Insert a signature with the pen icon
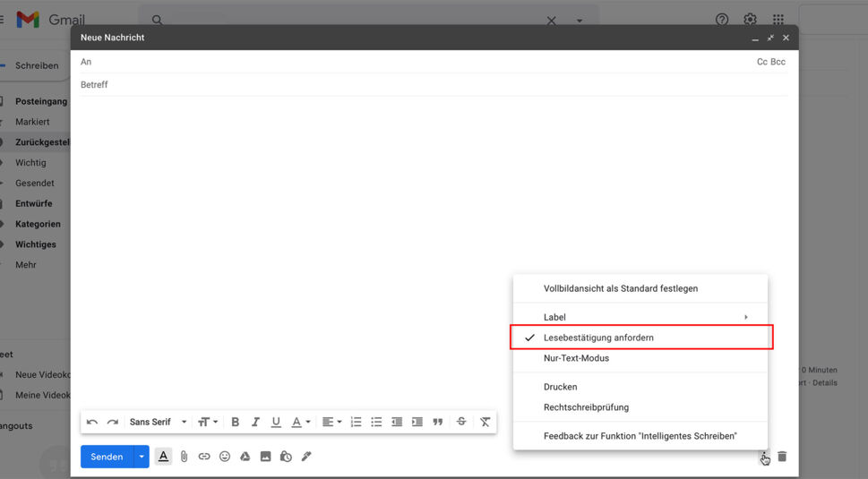Screen dimensions: 868x479 coord(306,457)
